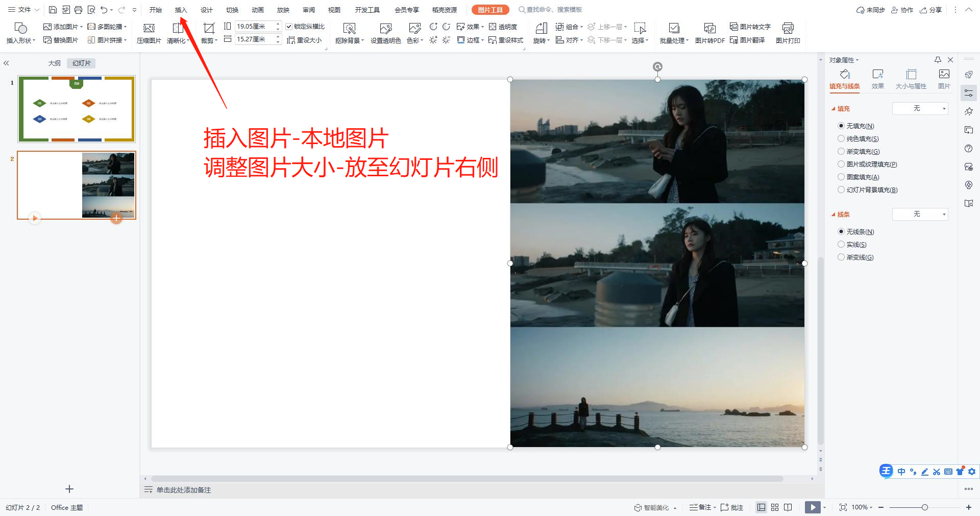Screen dimensions: 980x516
Task: Click the zoom in plus button
Action: click(x=968, y=507)
